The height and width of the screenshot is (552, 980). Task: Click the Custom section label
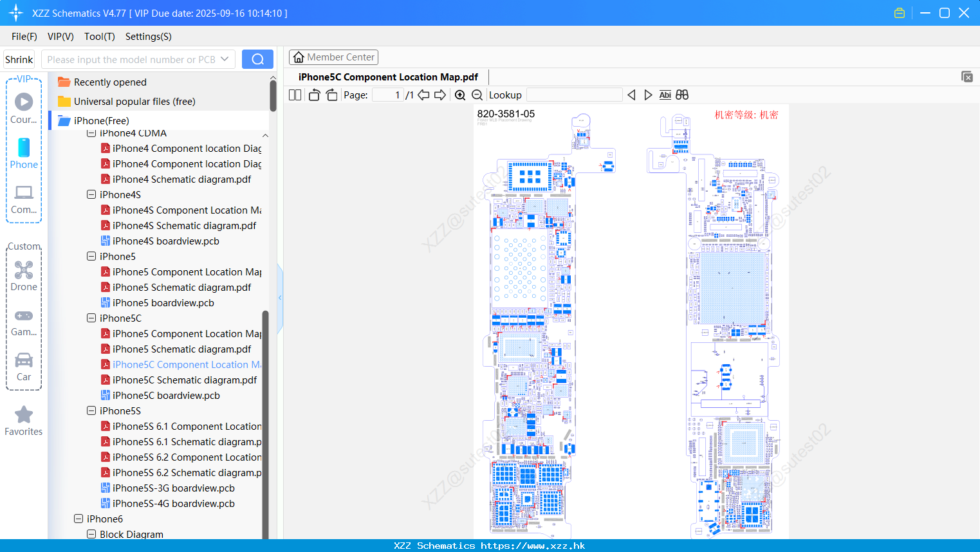coord(24,246)
